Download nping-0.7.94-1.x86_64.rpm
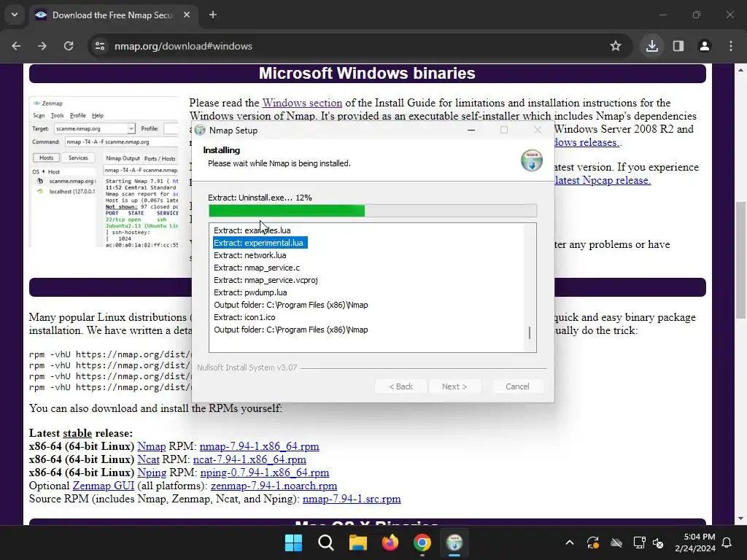The width and height of the screenshot is (747, 560). 265,472
